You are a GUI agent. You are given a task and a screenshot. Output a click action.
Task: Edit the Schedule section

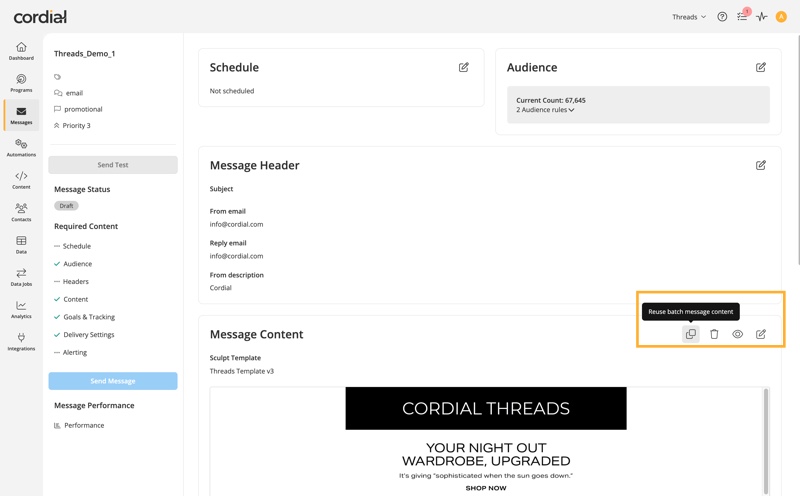click(464, 67)
